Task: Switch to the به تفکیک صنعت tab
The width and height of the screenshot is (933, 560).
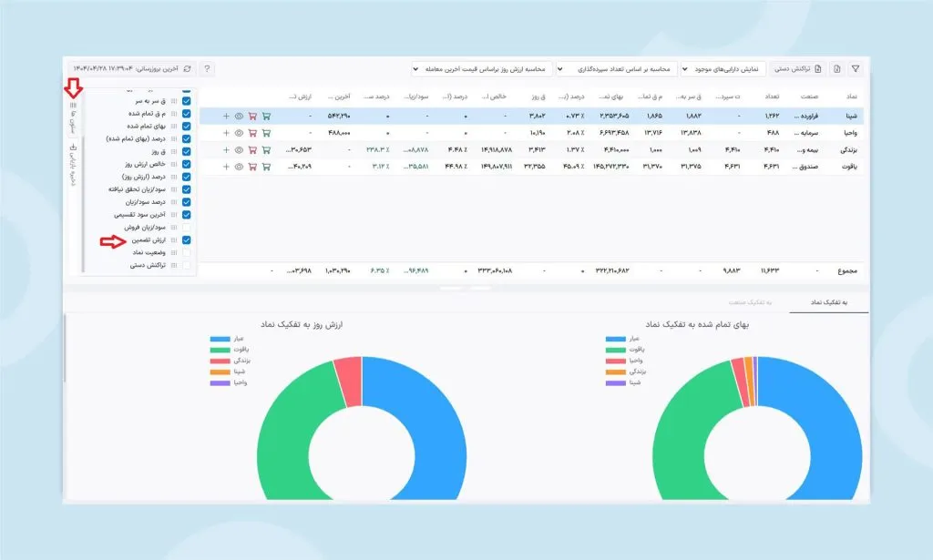Action: [x=751, y=302]
